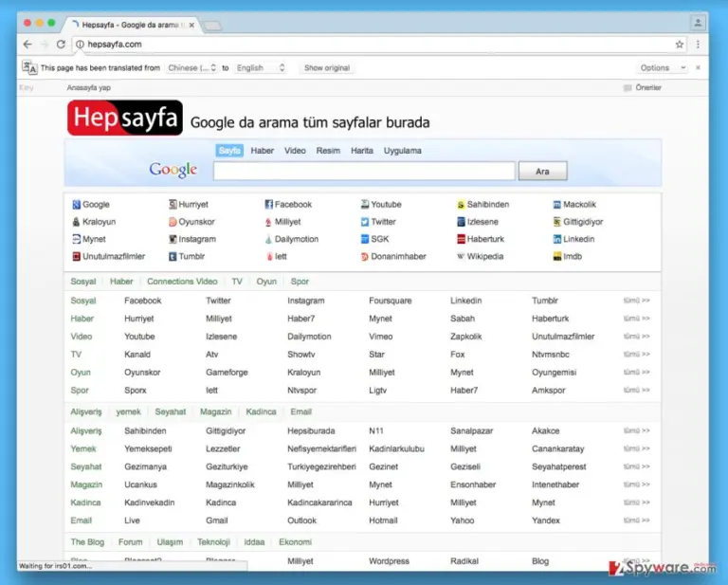Open the Wikipedia icon shortcut
Screen dimensions: 728x585
coord(461,256)
